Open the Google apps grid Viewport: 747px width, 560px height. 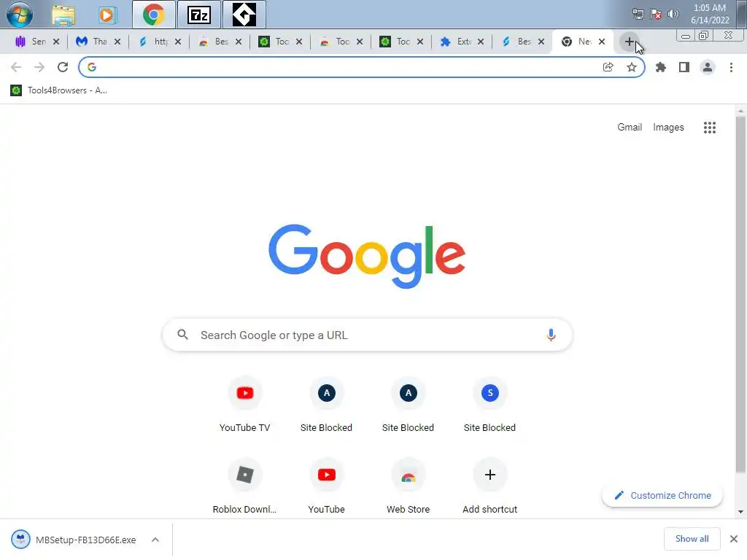(x=709, y=128)
